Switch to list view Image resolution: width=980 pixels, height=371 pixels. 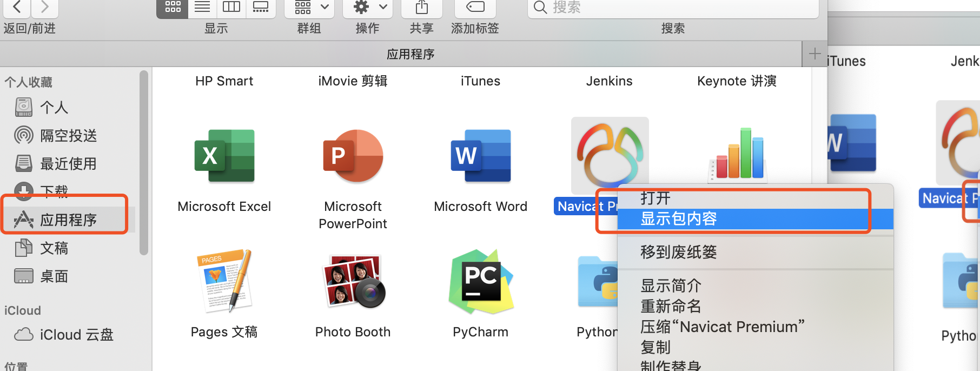[202, 7]
